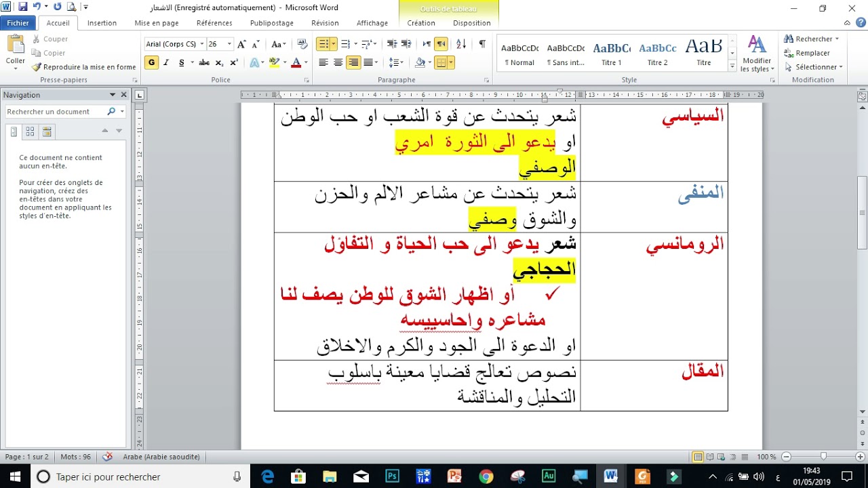Screen dimensions: 868x488
Task: Justify the paragraph text
Action: click(x=368, y=62)
